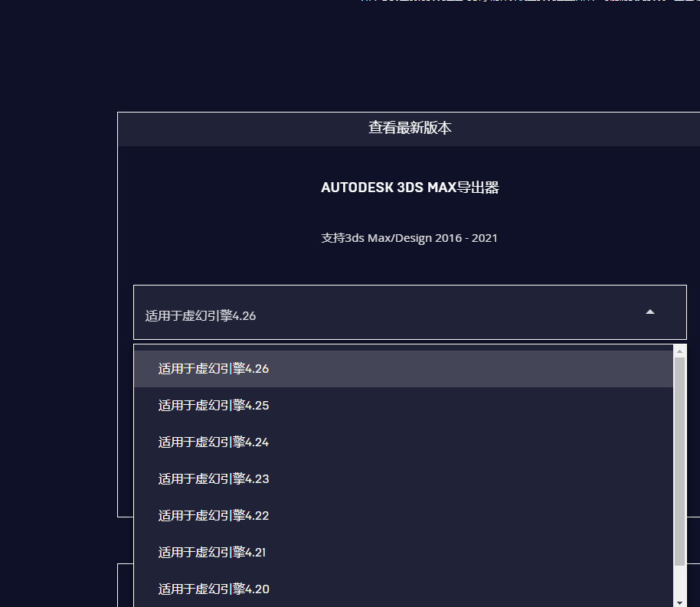This screenshot has height=607, width=700.
Task: Collapse the Unreal Engine version dropdown
Action: pyautogui.click(x=410, y=312)
